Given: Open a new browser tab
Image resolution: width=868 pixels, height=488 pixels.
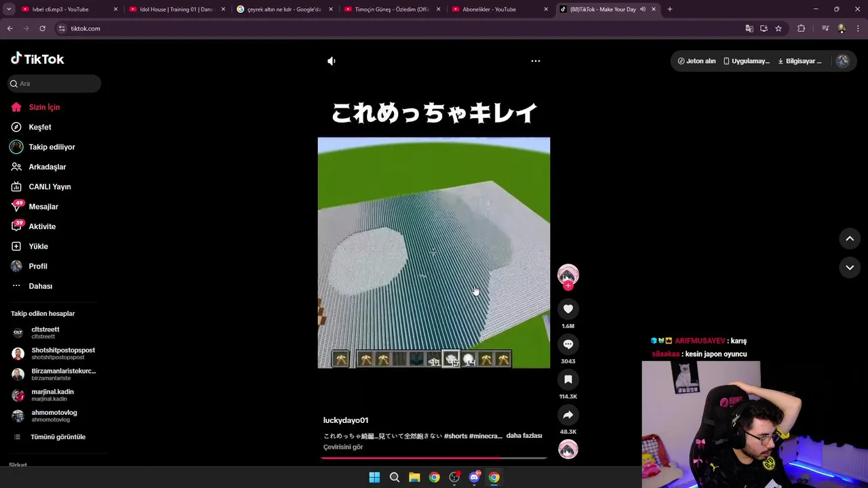Looking at the screenshot, I should point(670,9).
